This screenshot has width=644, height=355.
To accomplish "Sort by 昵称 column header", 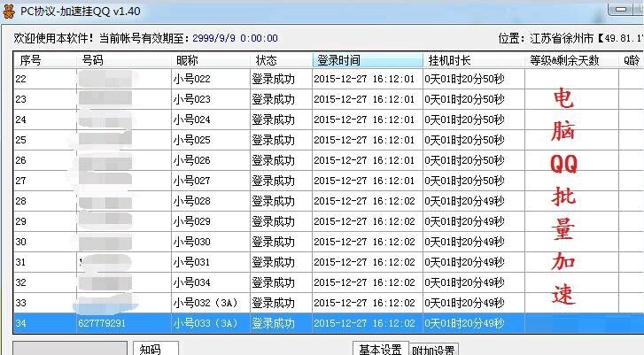I will (211, 60).
